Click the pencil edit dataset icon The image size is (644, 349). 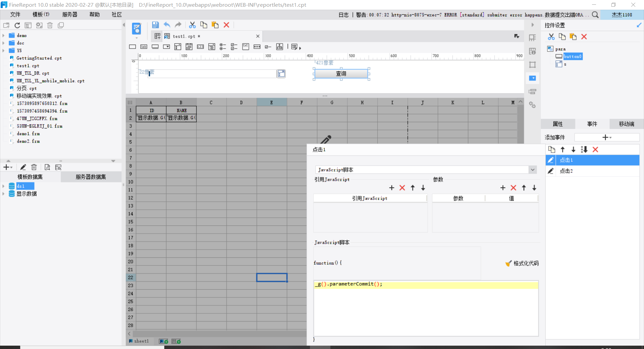[23, 167]
